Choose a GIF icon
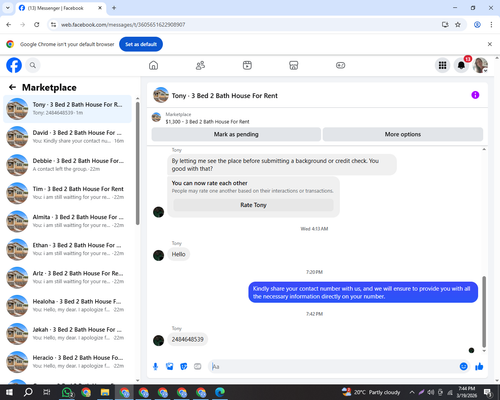This screenshot has width=500, height=400. [198, 367]
